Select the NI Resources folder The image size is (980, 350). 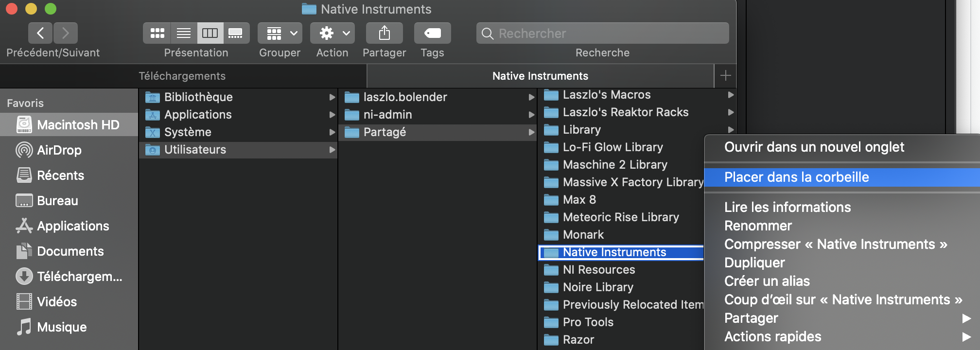(x=621, y=270)
